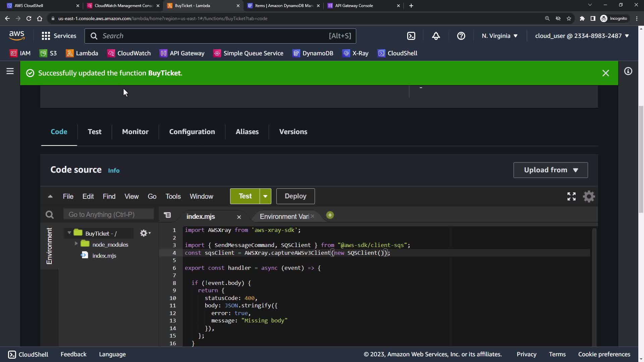The image size is (644, 362).
Task: Expand the node_modules folder
Action: [x=76, y=244]
